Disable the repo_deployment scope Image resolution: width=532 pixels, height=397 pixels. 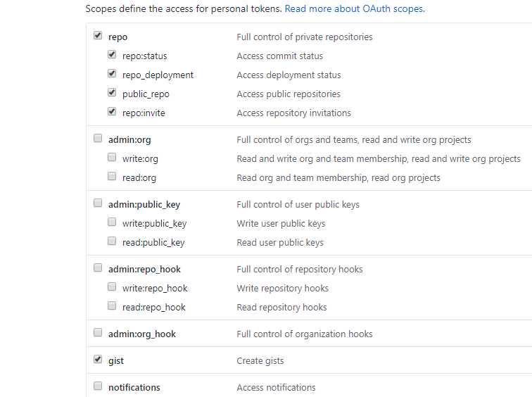(x=112, y=73)
